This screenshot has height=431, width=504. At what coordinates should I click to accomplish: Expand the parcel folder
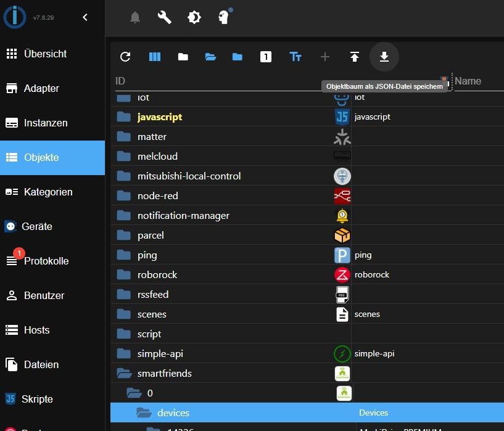tap(124, 236)
